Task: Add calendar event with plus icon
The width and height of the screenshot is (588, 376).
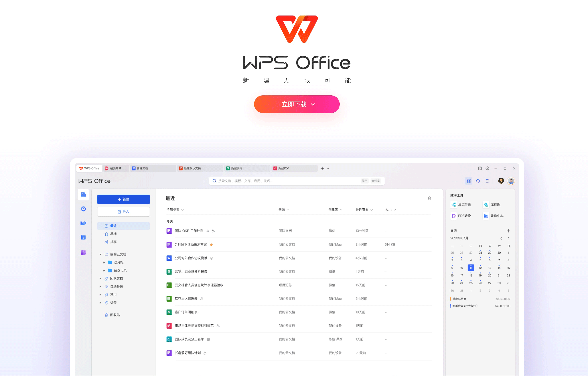Action: (508, 231)
